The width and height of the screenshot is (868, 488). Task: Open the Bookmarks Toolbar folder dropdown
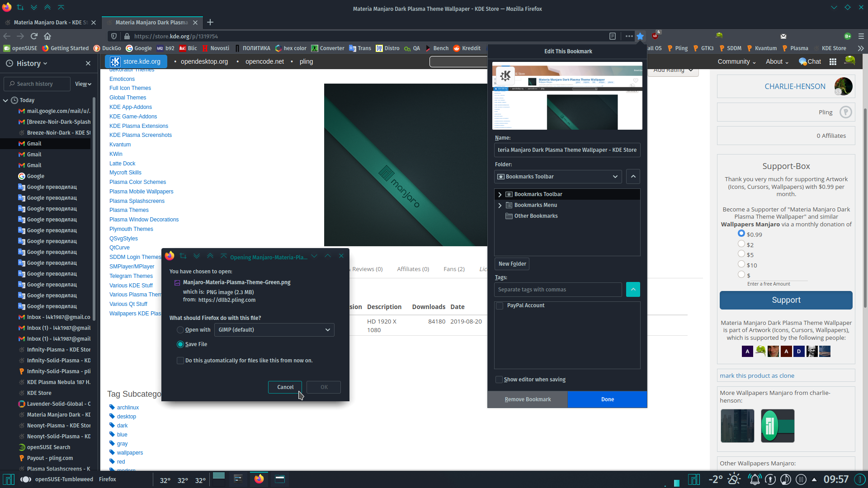[558, 177]
